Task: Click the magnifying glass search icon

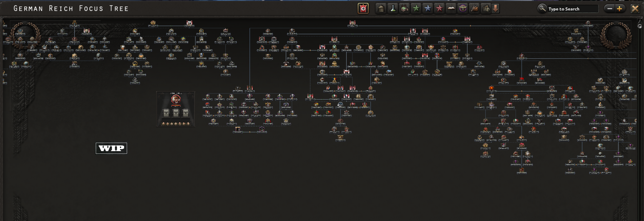Action: click(542, 9)
